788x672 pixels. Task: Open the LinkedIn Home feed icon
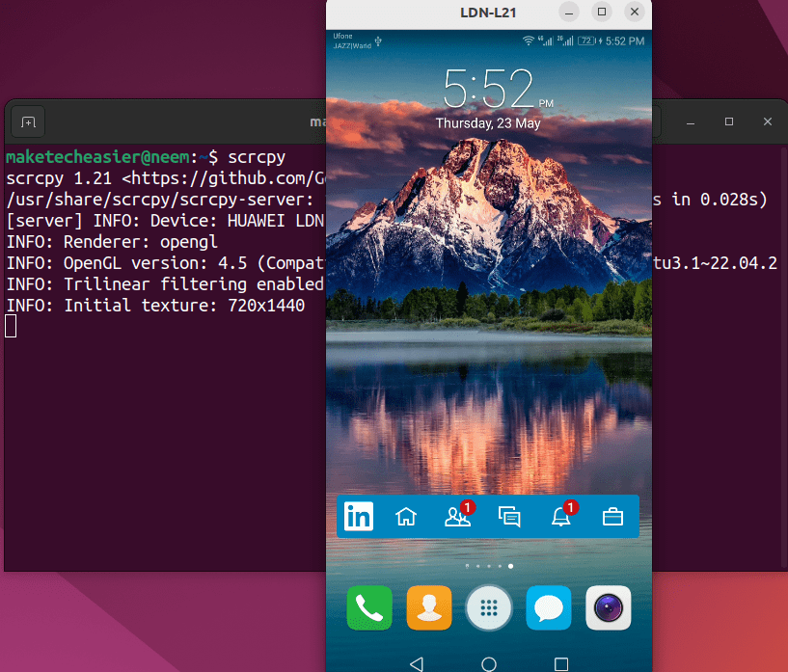[406, 516]
